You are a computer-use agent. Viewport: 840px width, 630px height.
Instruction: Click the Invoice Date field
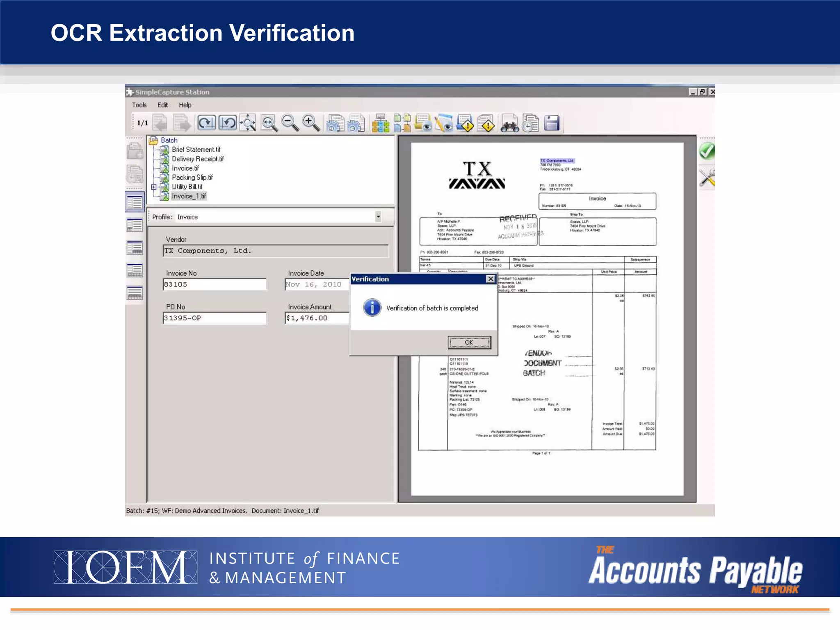pyautogui.click(x=317, y=284)
